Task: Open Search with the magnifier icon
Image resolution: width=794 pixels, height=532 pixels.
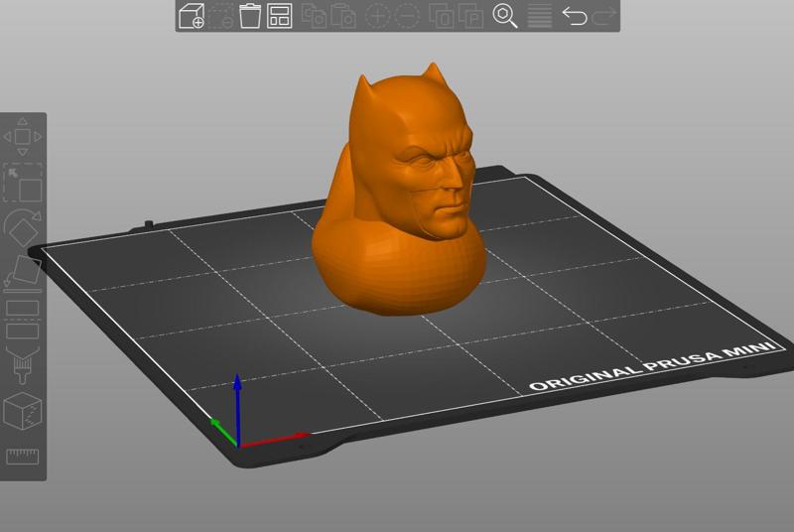Action: tap(505, 16)
